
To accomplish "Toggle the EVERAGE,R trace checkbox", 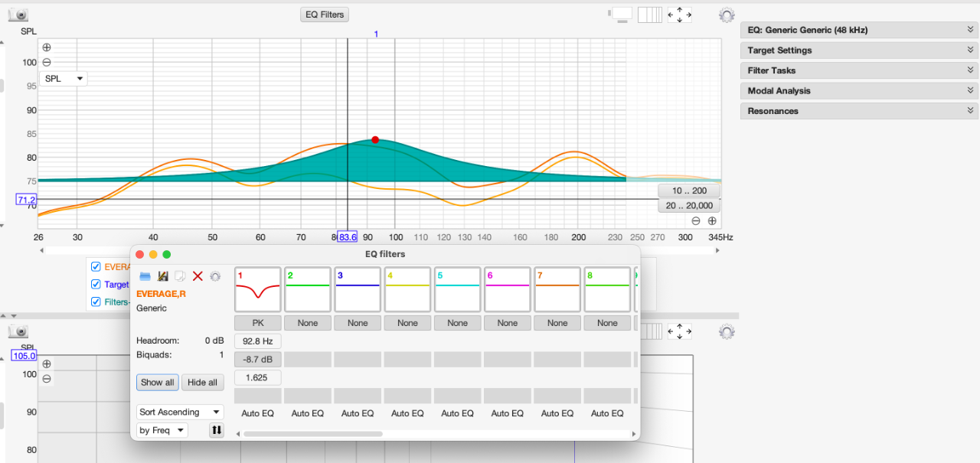I will coord(96,266).
